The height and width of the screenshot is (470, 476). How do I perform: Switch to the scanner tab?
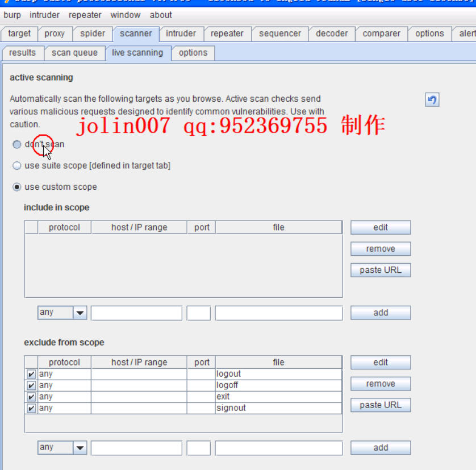[x=136, y=34]
